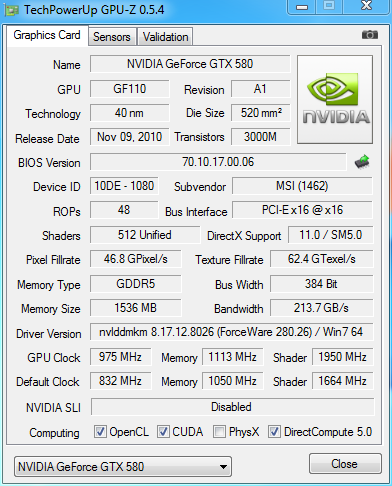Toggle the DirectCompute 5.0 checkbox
This screenshot has height=486, width=392.
point(274,432)
